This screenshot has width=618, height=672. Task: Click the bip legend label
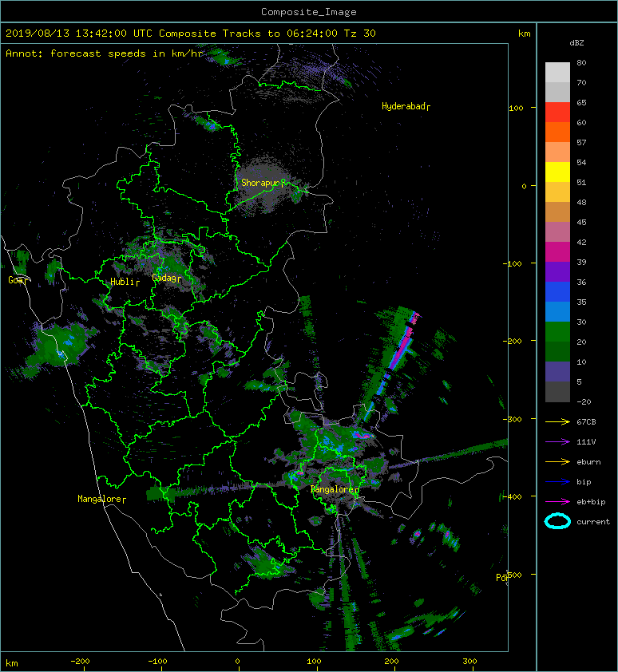point(584,482)
